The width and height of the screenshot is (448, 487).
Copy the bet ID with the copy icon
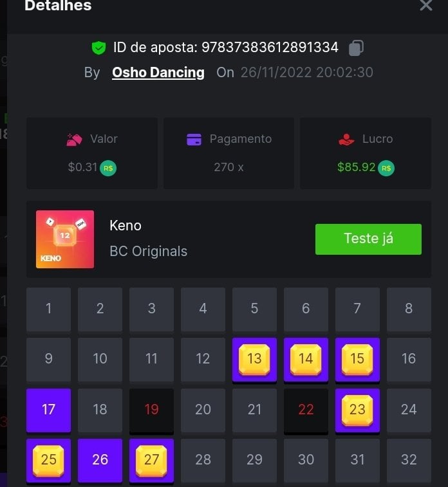[x=356, y=48]
